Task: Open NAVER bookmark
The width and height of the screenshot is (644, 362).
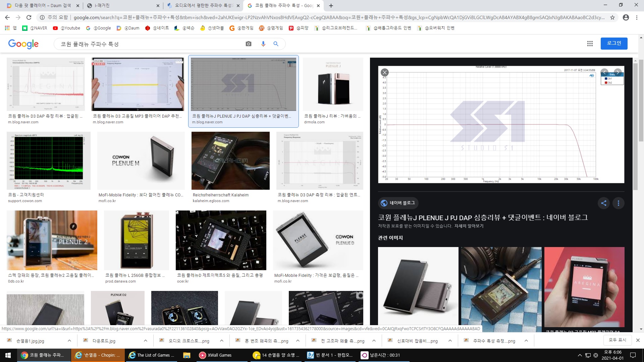Action: coord(35,28)
